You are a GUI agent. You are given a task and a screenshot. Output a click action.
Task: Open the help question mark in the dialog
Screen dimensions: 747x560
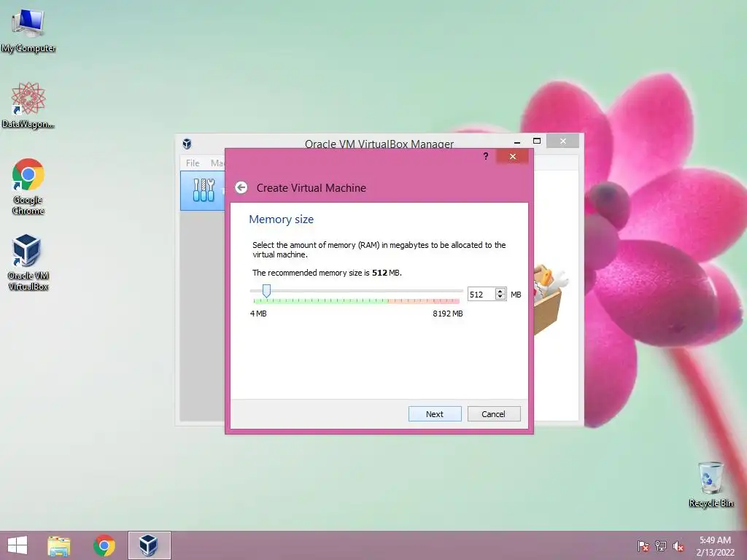(485, 156)
